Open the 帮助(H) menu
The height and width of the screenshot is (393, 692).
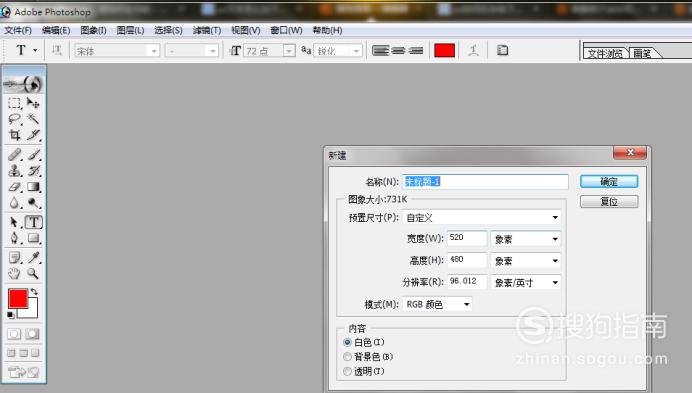pyautogui.click(x=327, y=30)
